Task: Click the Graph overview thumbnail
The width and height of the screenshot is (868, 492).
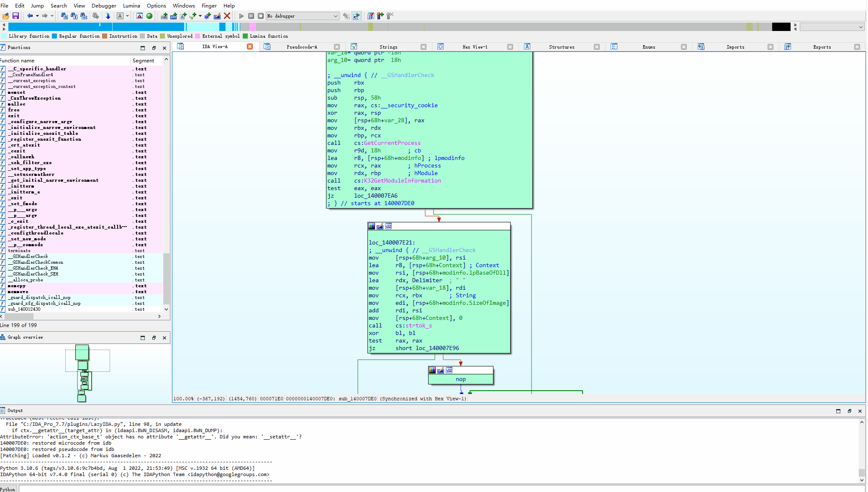Action: pos(84,373)
